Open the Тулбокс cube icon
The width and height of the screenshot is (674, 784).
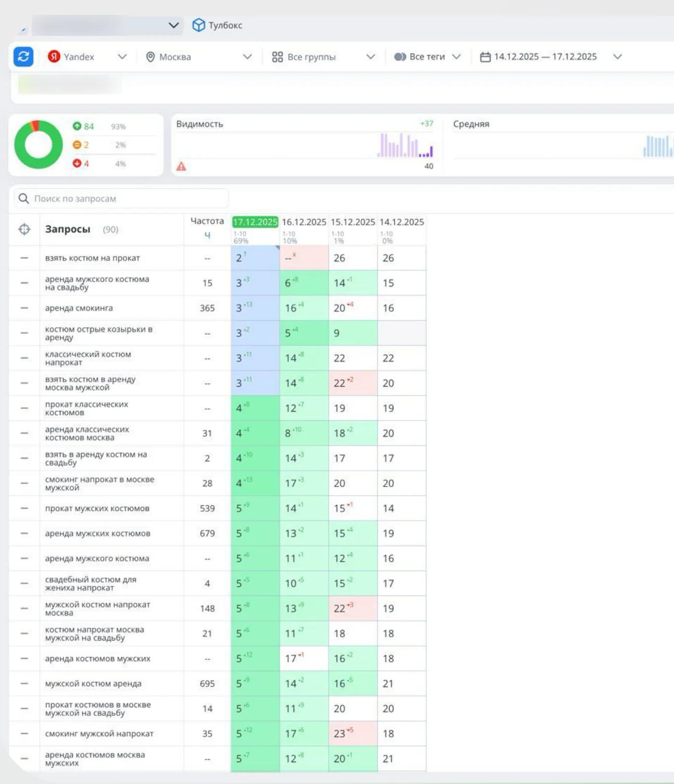[x=198, y=25]
